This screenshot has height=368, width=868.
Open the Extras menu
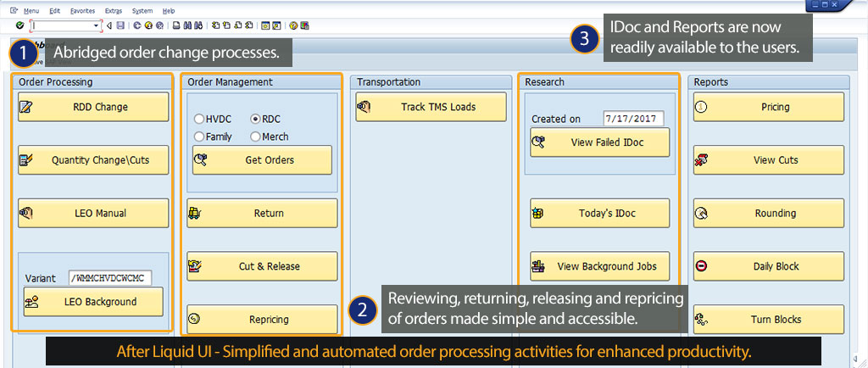(113, 11)
